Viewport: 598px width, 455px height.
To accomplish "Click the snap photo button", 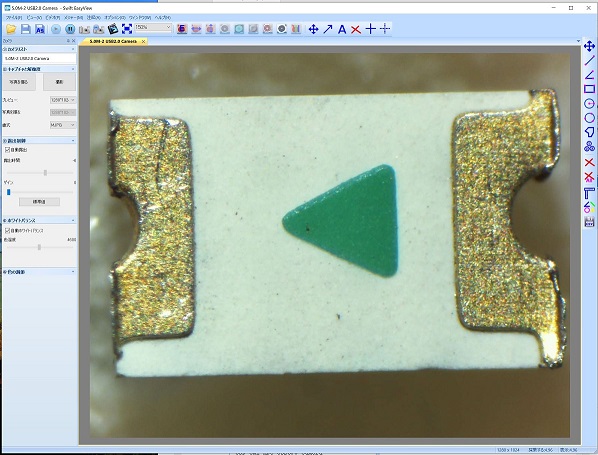I will pos(19,82).
